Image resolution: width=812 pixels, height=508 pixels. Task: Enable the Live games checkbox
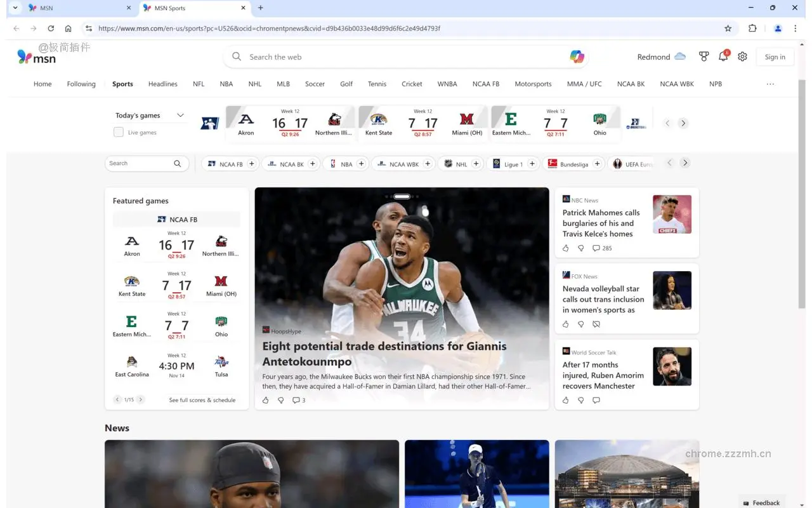pos(119,132)
